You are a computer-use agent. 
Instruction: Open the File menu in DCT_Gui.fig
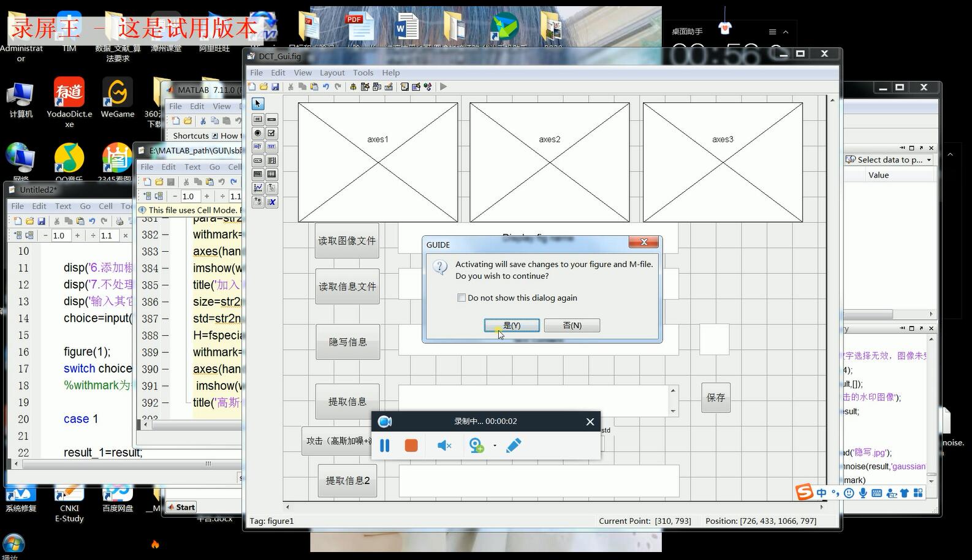tap(256, 72)
